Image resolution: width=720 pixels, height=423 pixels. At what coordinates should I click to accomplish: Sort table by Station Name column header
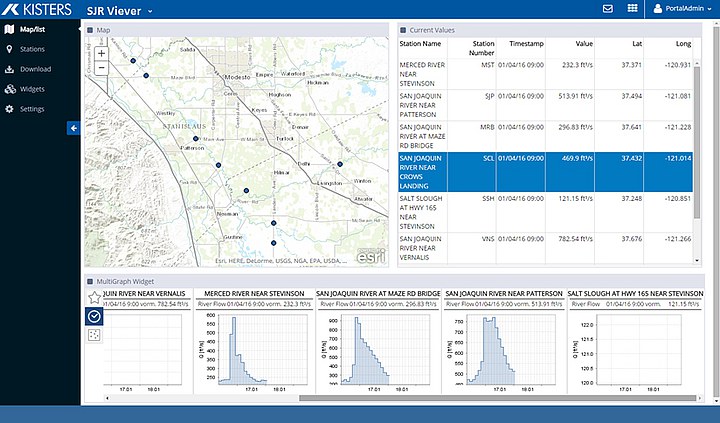(x=419, y=44)
